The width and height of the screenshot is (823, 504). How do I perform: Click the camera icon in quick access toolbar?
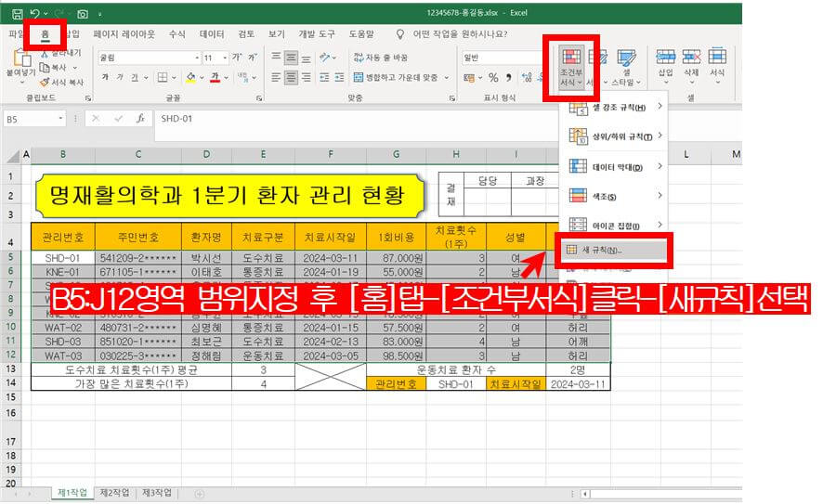[83, 14]
